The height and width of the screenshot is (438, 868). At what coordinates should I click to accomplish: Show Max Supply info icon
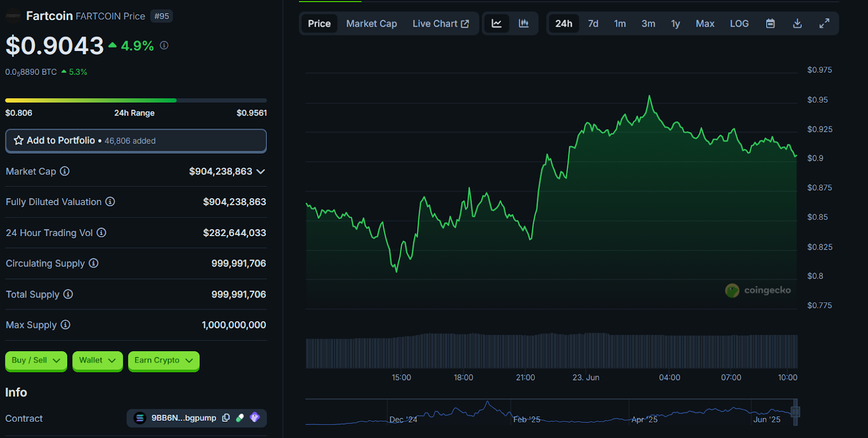click(x=65, y=325)
